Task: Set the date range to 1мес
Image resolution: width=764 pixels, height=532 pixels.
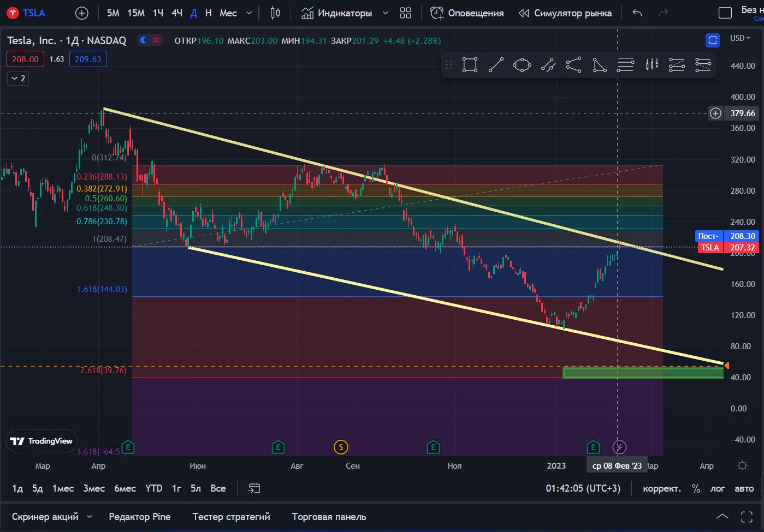Action: coord(63,488)
